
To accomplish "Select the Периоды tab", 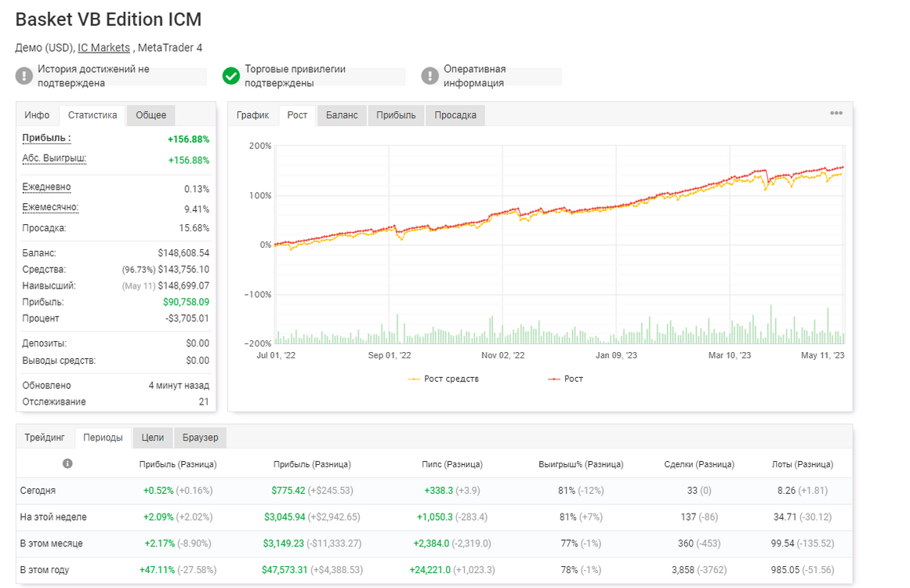I will pos(103,437).
